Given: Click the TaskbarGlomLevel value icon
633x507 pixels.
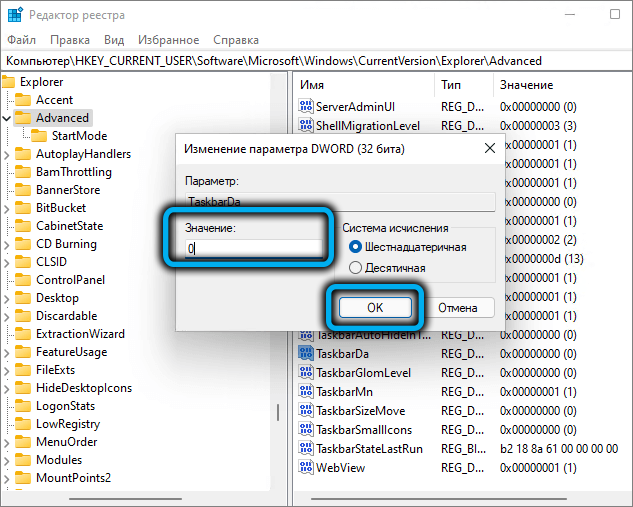Looking at the screenshot, I should [306, 373].
